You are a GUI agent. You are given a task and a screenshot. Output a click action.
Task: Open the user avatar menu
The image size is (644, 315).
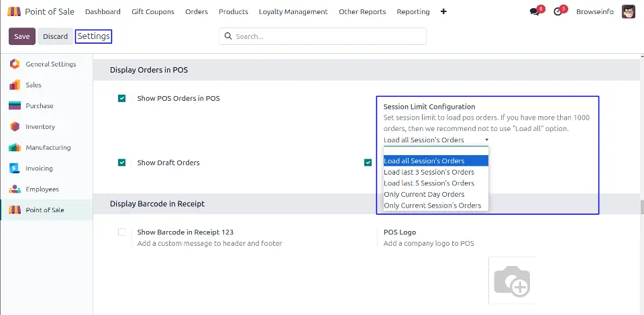(x=629, y=11)
